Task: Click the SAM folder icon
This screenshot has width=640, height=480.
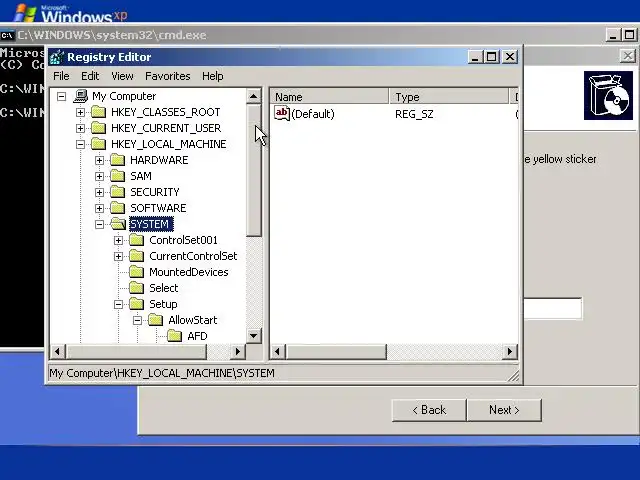Action: tap(118, 176)
